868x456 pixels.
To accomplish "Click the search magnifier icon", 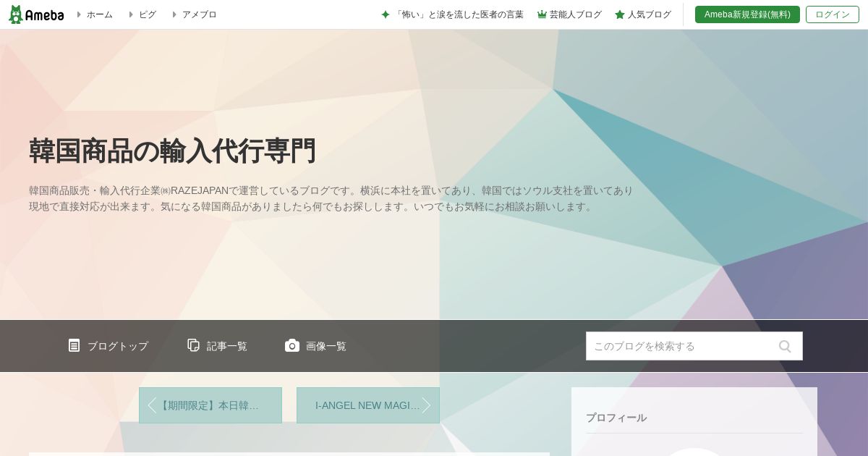I will coord(785,346).
